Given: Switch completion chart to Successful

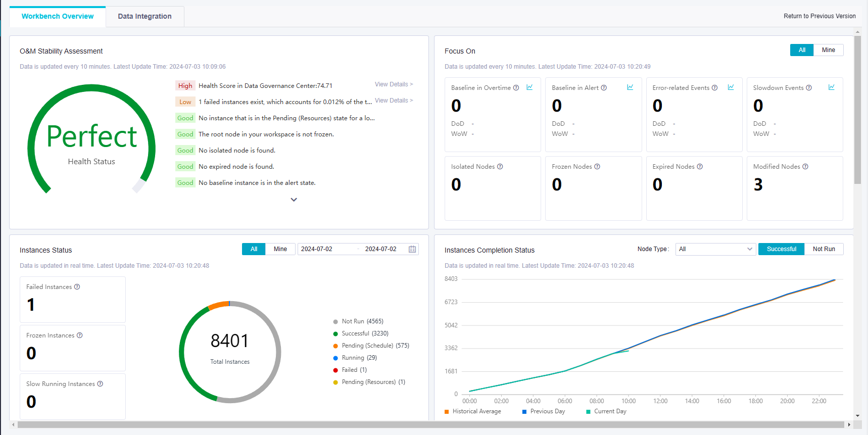Looking at the screenshot, I should [782, 249].
